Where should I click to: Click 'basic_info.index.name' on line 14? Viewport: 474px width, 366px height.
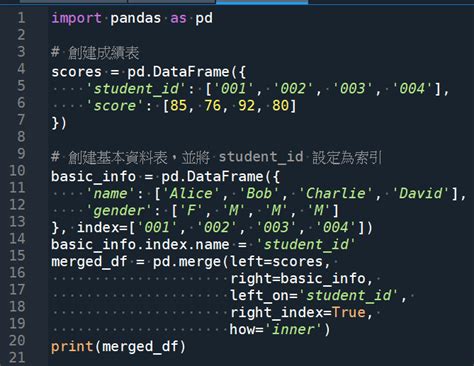point(140,245)
